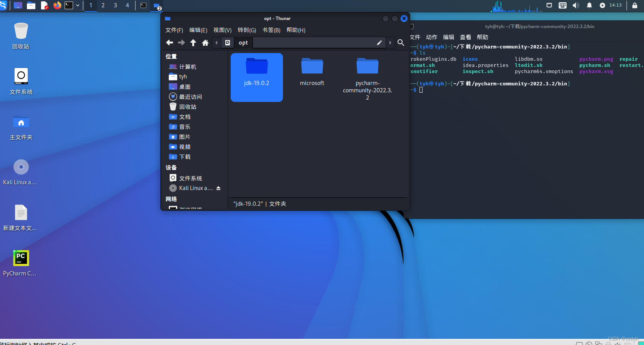
Task: Open the 文件(F) menu in Thunar
Action: pos(174,30)
